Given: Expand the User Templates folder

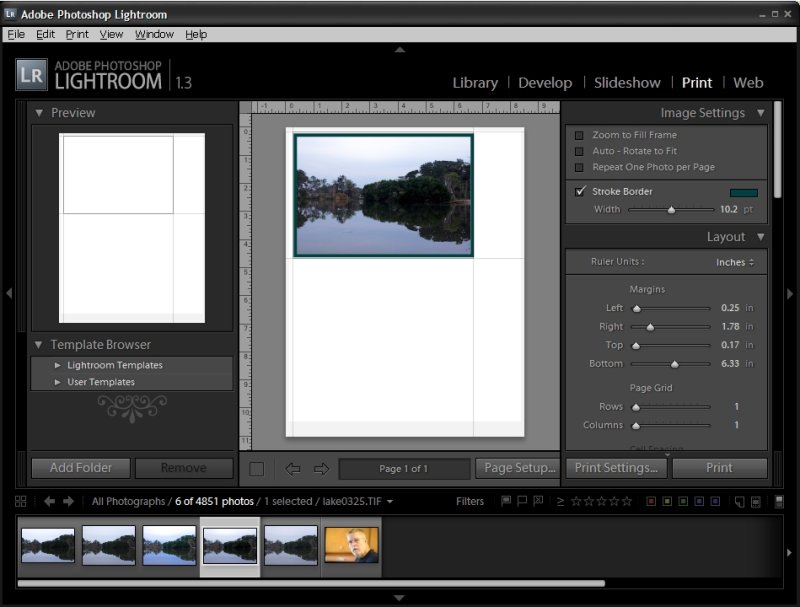Looking at the screenshot, I should [x=58, y=382].
